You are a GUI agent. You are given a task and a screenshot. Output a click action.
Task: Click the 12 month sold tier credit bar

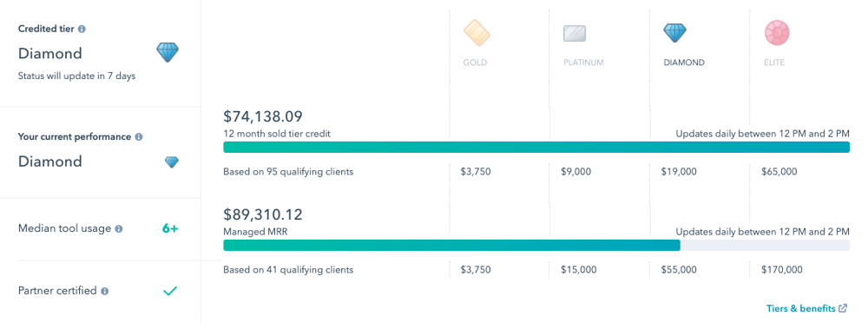pos(536,148)
